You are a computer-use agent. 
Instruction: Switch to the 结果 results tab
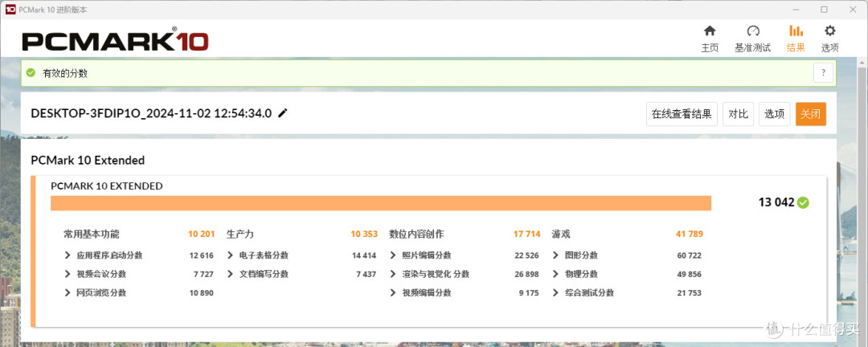[796, 39]
